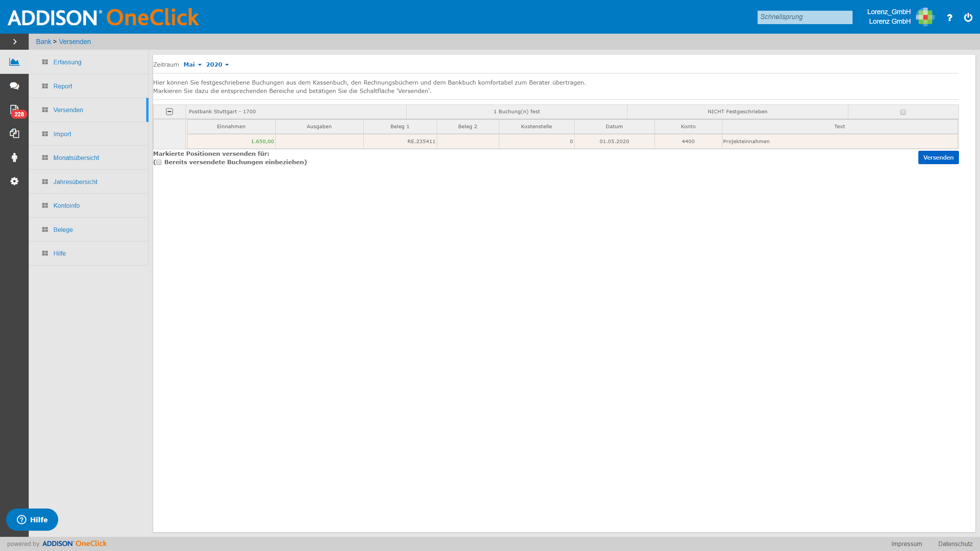Focus the Schnellsprung search field
The height and width of the screenshot is (551, 980).
[x=805, y=17]
